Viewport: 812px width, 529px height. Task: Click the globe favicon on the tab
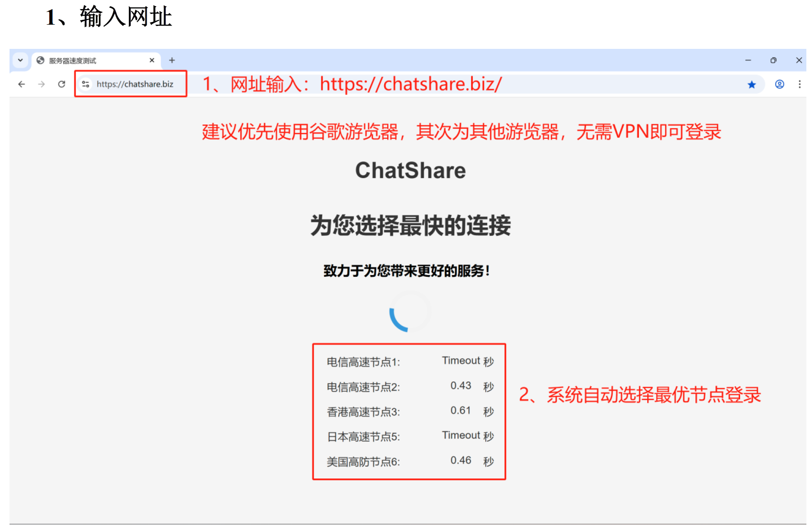click(40, 60)
